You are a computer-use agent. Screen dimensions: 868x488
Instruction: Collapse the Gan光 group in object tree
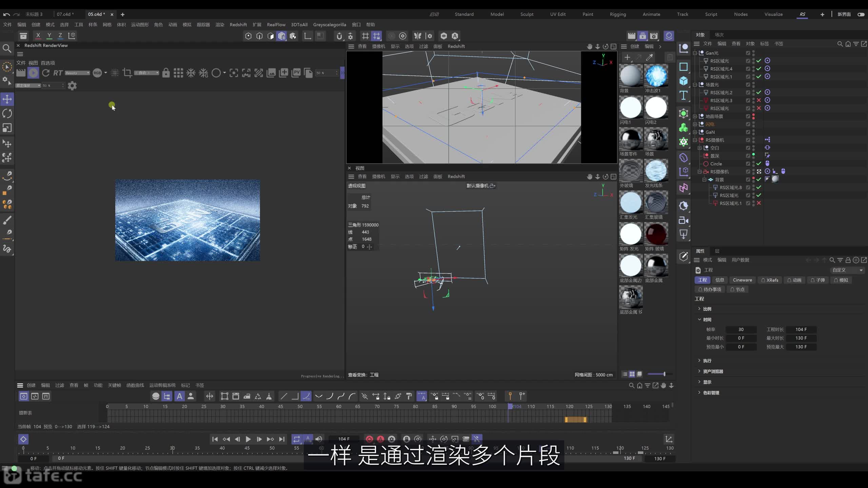tap(695, 53)
